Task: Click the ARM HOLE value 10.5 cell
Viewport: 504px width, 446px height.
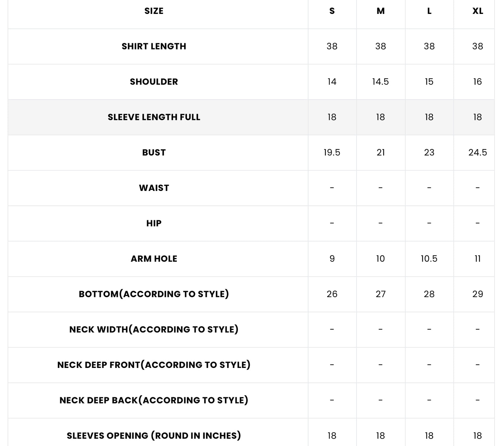Action: coord(429,259)
